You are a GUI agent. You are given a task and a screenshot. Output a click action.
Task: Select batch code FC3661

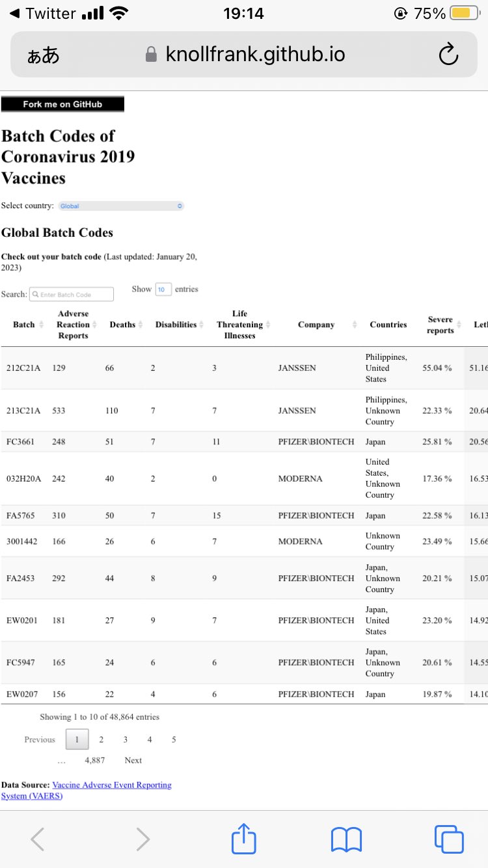tap(20, 441)
